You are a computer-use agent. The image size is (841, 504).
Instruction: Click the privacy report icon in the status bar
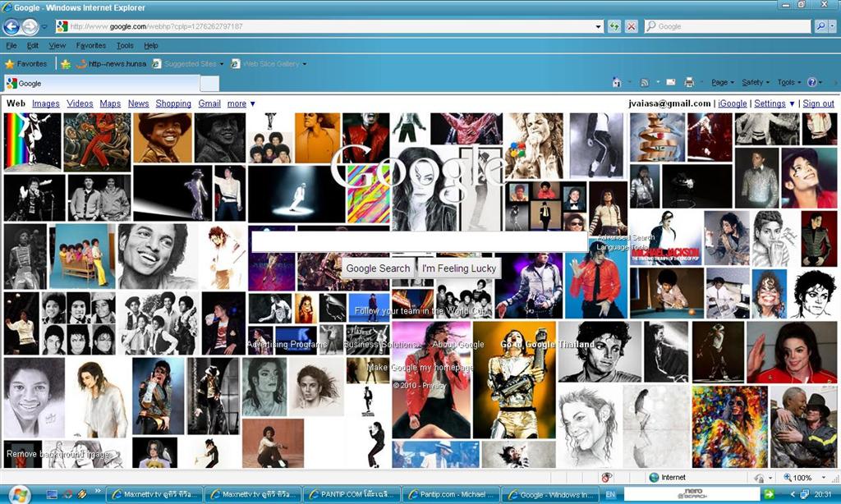coord(607,477)
